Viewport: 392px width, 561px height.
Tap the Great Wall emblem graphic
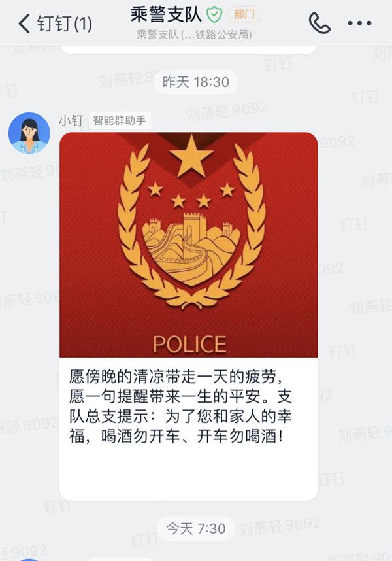click(x=191, y=248)
